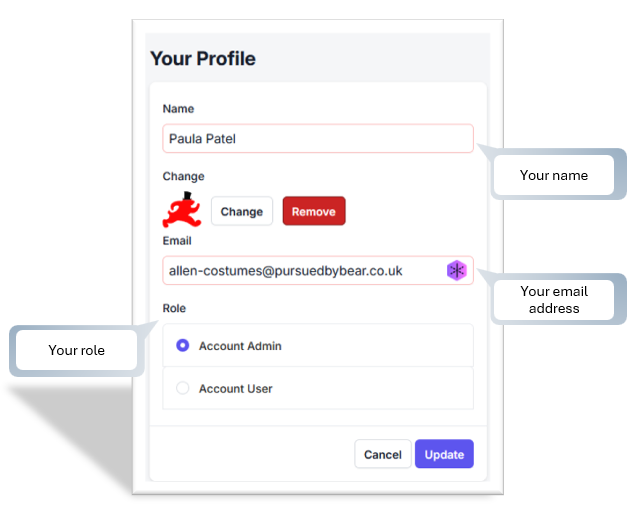
Task: Click the "Role" section label
Action: [174, 308]
